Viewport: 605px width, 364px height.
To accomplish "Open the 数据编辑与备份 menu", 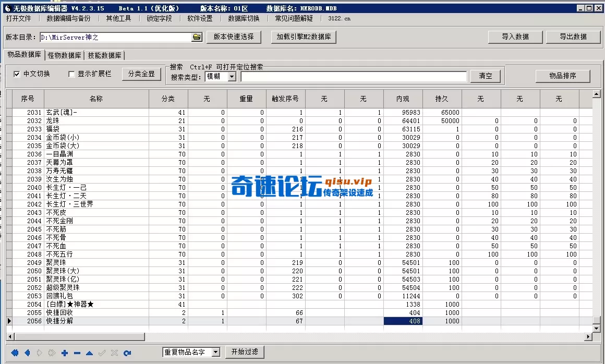I will click(69, 18).
